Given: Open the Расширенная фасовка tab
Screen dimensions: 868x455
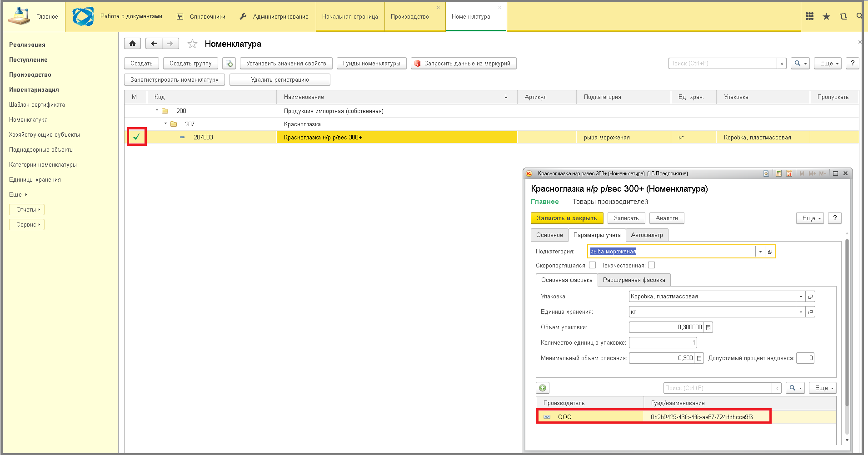Looking at the screenshot, I should 634,280.
